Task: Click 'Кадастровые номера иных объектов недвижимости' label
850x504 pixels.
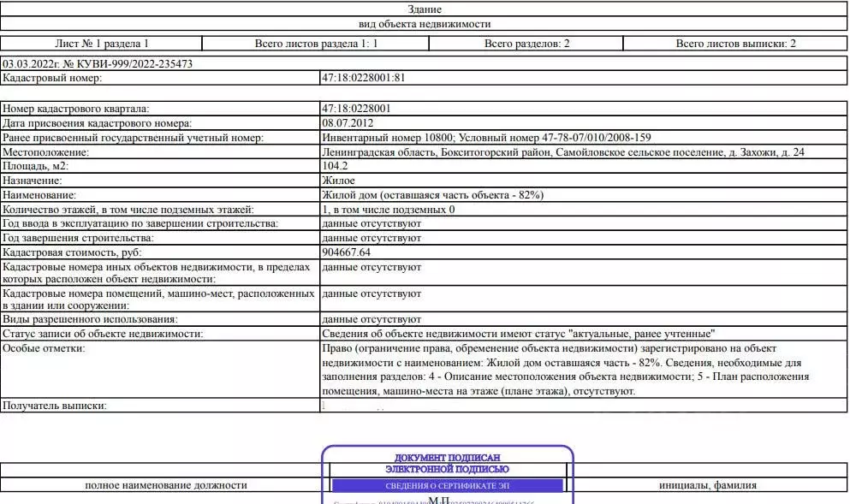Action: (x=156, y=273)
